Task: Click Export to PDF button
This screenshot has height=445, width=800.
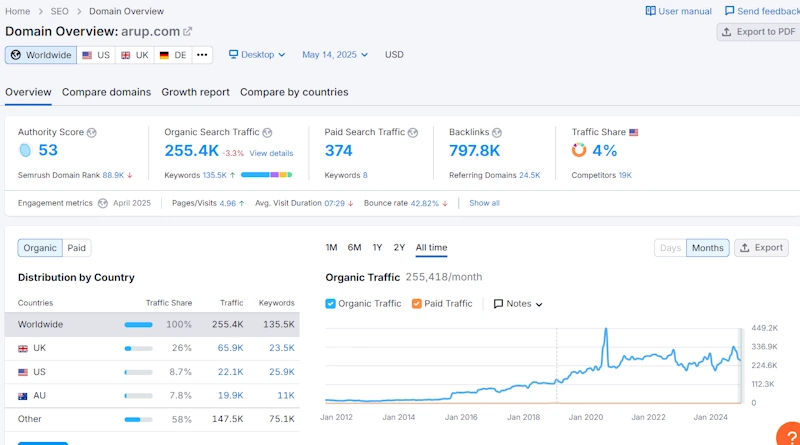Action: tap(758, 32)
